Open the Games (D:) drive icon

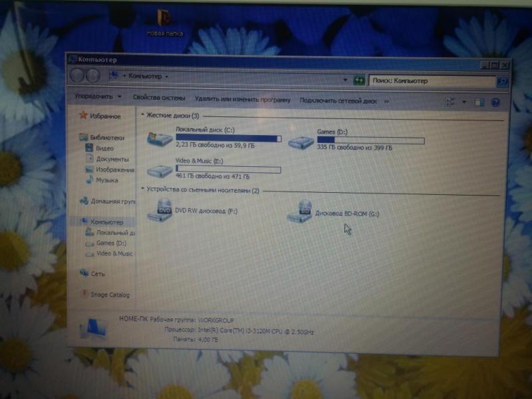303,140
